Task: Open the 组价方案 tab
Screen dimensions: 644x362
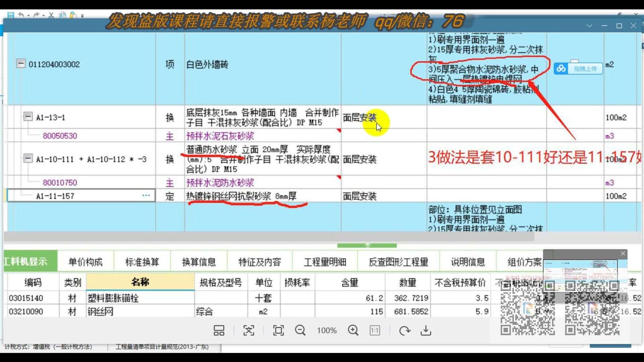Action: (x=524, y=262)
